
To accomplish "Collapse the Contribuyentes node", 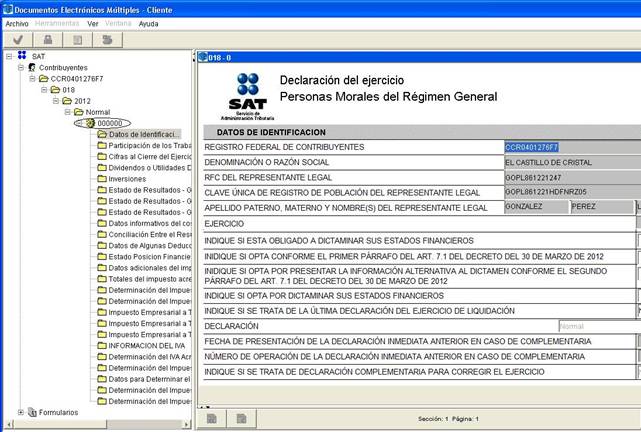I will (20, 67).
